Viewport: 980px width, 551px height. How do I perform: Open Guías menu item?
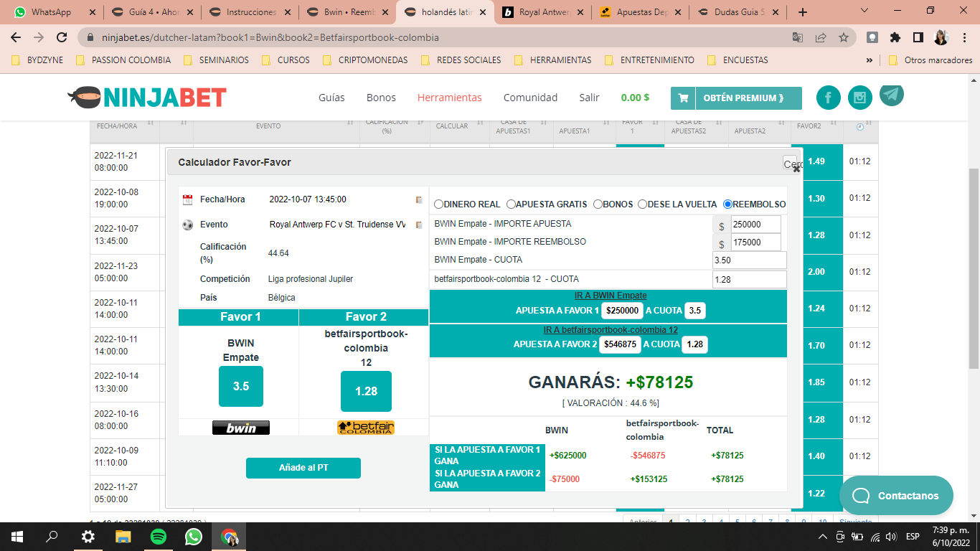tap(331, 98)
